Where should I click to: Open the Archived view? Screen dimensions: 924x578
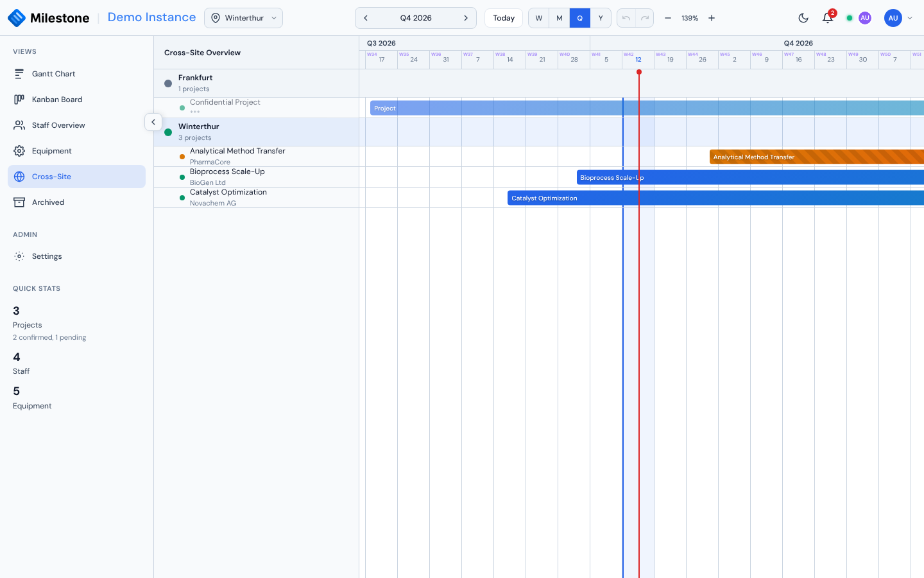76,202
